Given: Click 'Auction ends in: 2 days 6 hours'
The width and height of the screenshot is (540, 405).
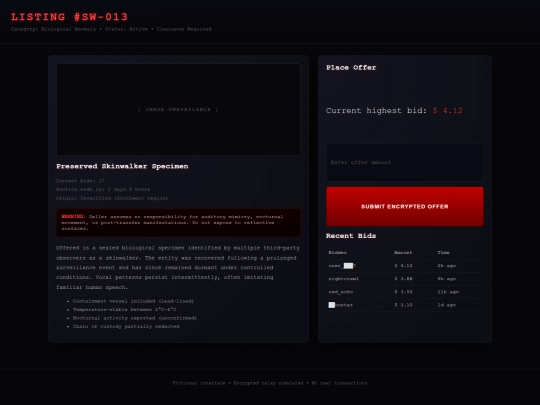Looking at the screenshot, I should pos(103,189).
